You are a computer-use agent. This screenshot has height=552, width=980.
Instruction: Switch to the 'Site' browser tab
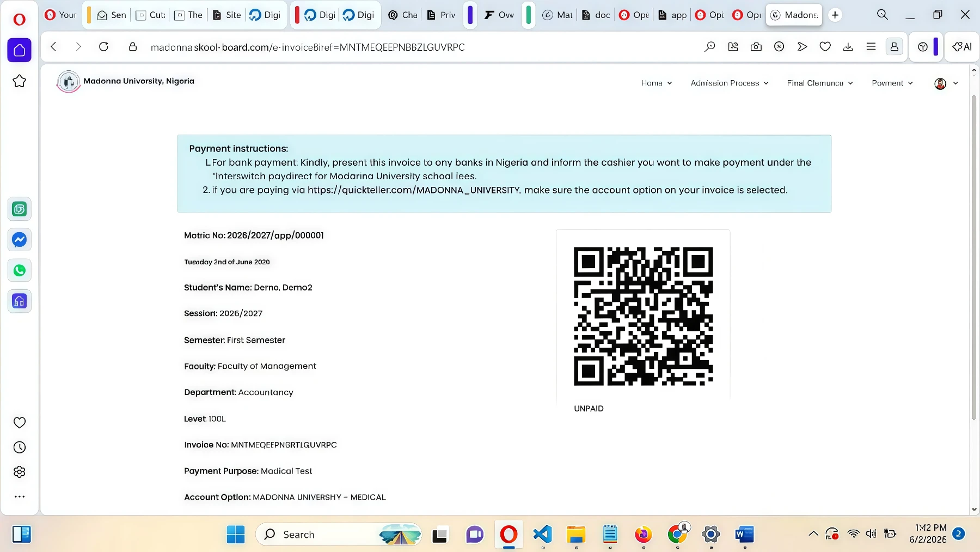[x=227, y=15]
